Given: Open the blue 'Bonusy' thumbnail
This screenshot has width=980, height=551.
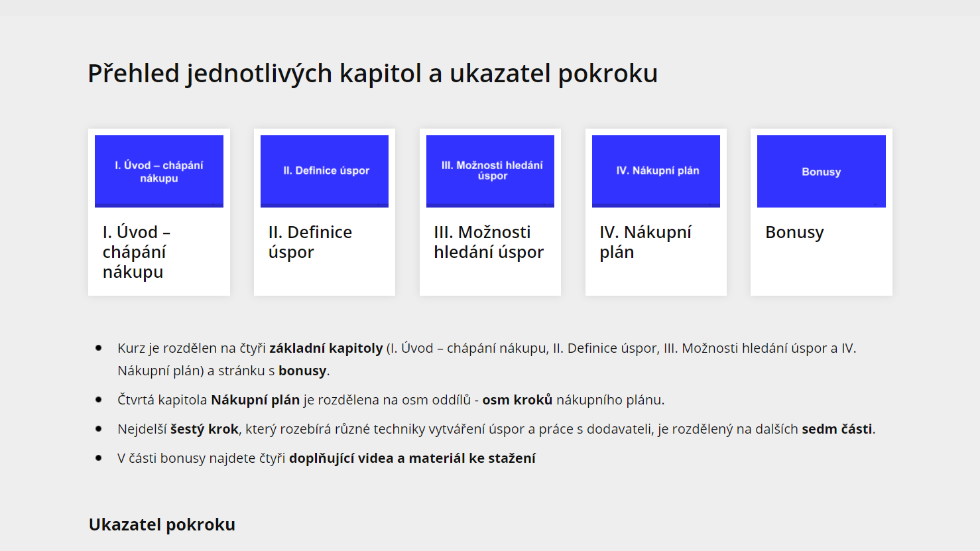Looking at the screenshot, I should 822,171.
